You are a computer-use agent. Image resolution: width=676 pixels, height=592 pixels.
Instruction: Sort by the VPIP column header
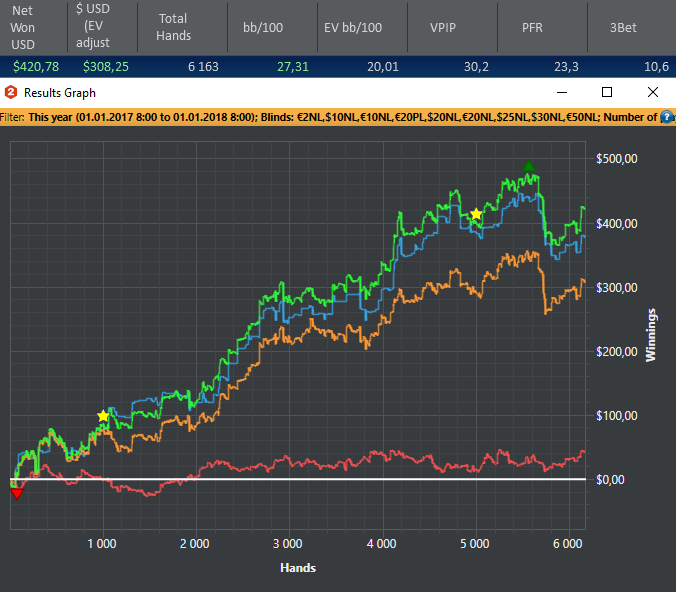[x=443, y=28]
